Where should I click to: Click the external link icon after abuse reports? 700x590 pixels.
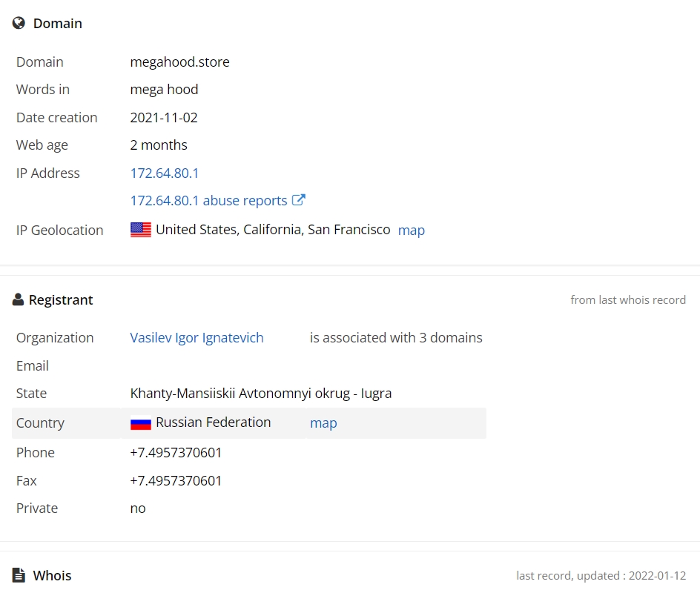(x=298, y=200)
